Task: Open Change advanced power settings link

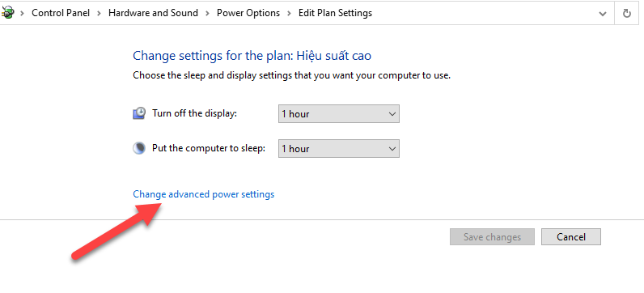Action: 203,194
